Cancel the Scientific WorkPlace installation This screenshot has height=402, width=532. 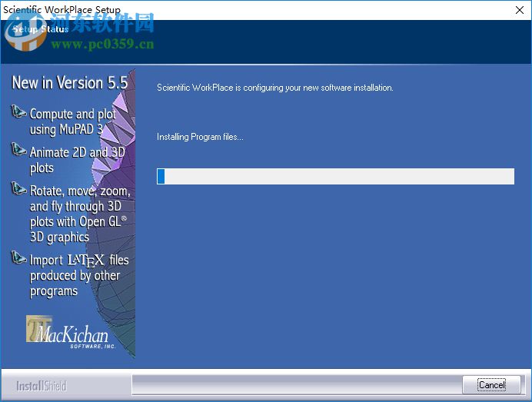(x=491, y=384)
